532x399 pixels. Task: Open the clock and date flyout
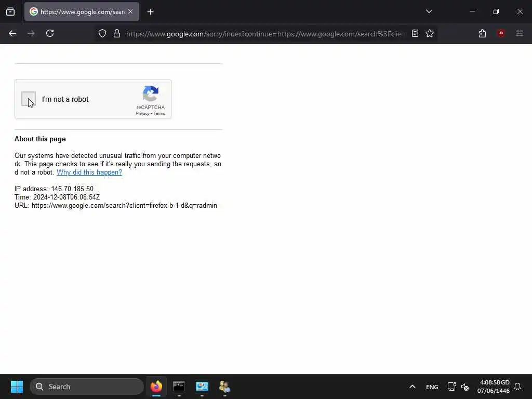(x=494, y=387)
